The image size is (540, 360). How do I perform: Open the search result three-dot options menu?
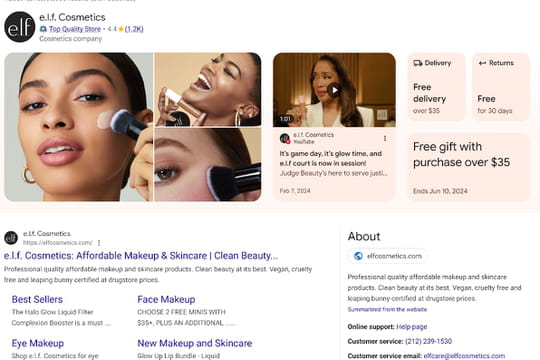tap(99, 243)
